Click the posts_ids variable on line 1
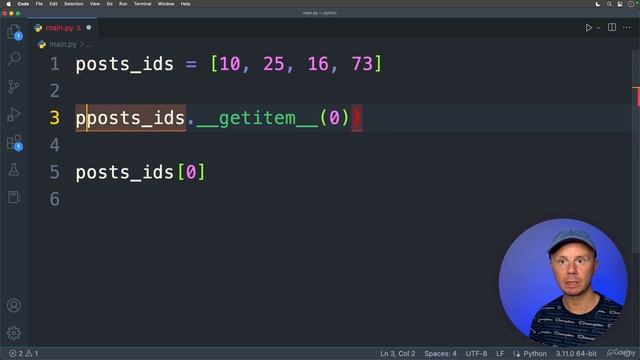 124,64
